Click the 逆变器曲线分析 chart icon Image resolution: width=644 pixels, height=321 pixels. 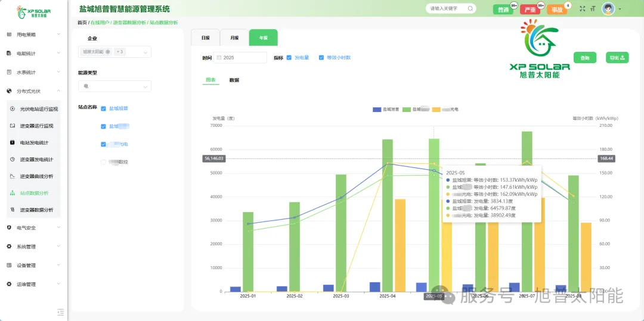13,176
